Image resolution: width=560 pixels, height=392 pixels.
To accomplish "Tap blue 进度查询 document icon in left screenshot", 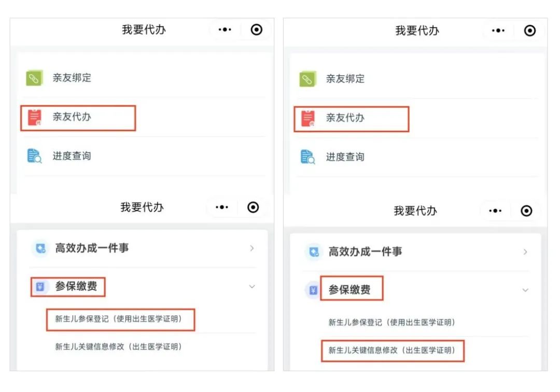I will [x=34, y=156].
